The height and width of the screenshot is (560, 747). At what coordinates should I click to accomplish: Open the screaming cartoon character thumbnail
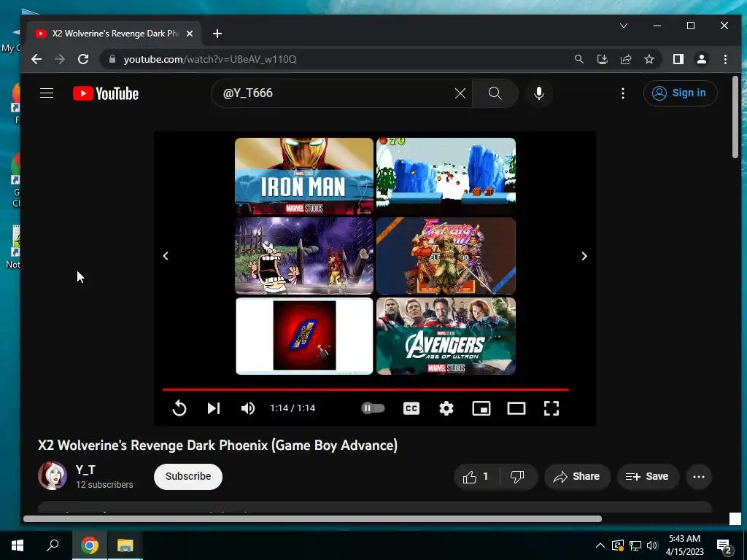click(304, 256)
